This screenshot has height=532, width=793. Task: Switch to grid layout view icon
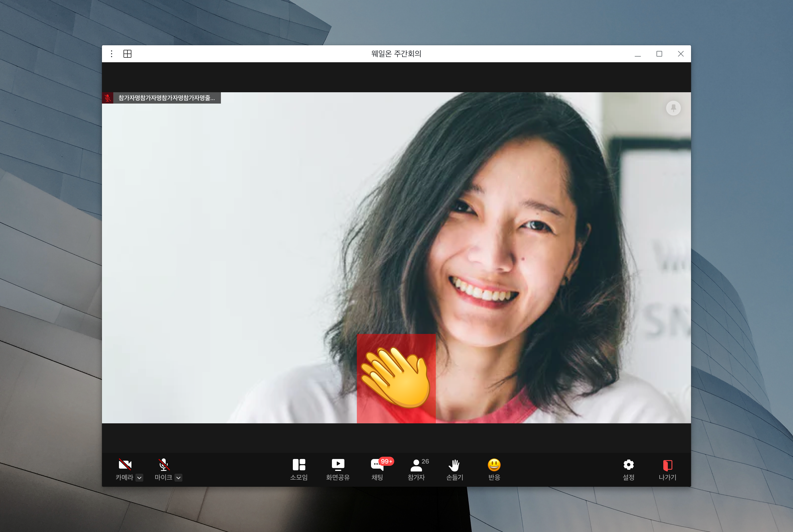point(127,53)
